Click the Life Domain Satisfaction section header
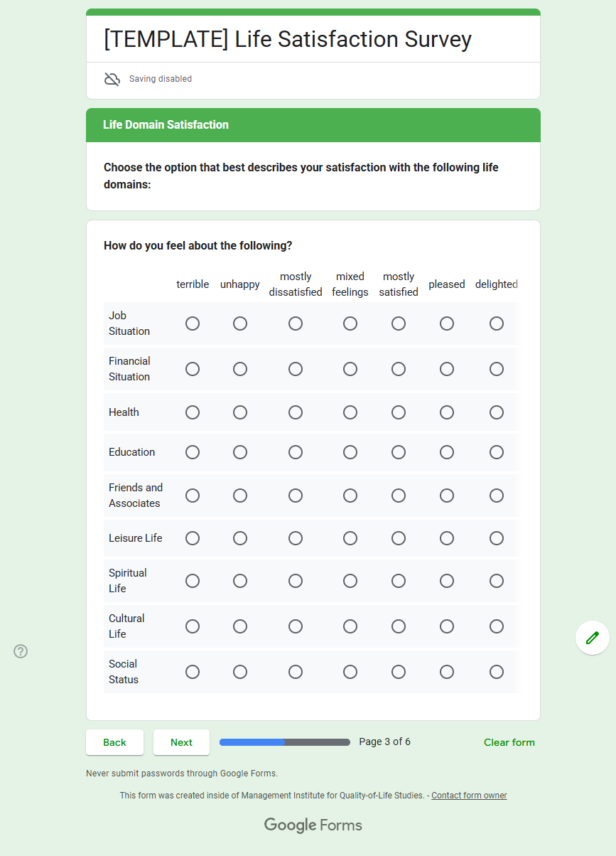This screenshot has height=856, width=616. tap(166, 125)
